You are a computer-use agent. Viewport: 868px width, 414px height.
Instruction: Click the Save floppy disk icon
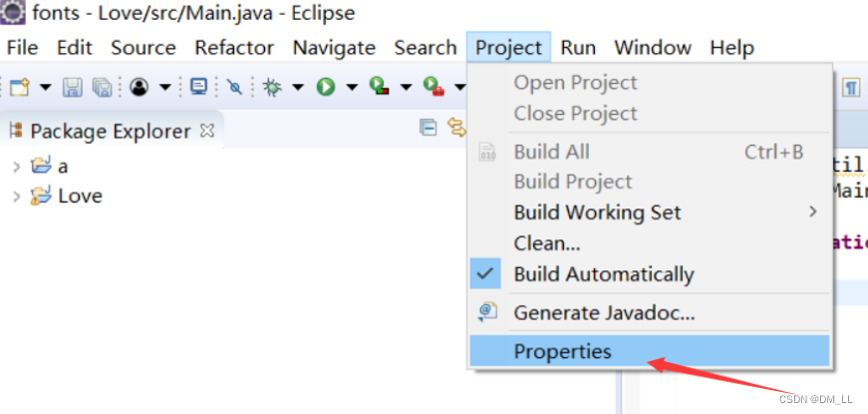coord(73,87)
